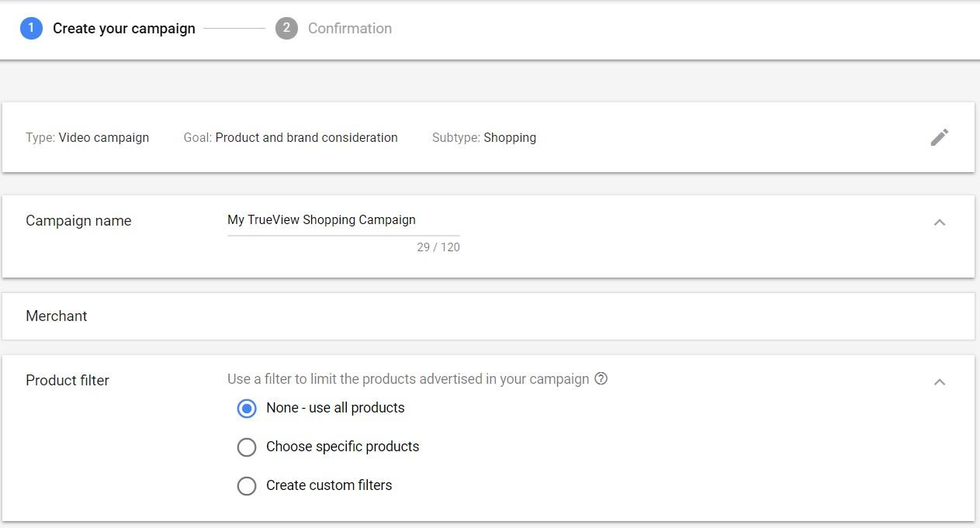This screenshot has width=980, height=528.
Task: Choose "Create custom filters" radio option
Action: point(247,485)
